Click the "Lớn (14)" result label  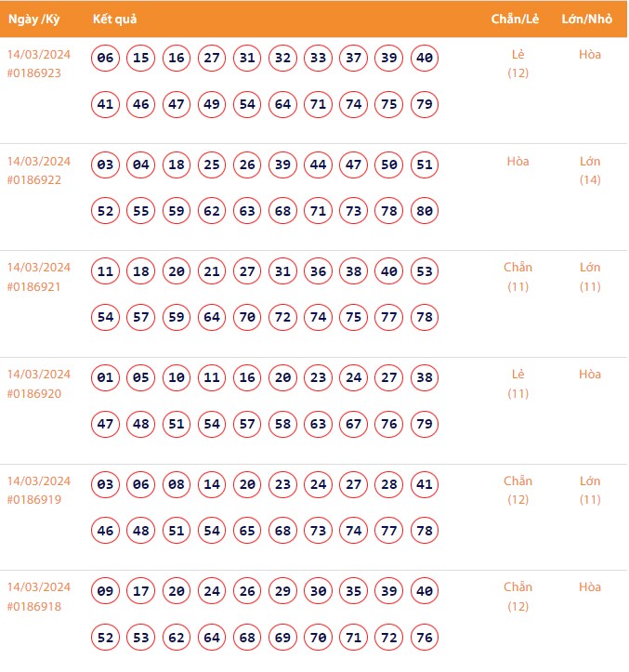tap(590, 170)
